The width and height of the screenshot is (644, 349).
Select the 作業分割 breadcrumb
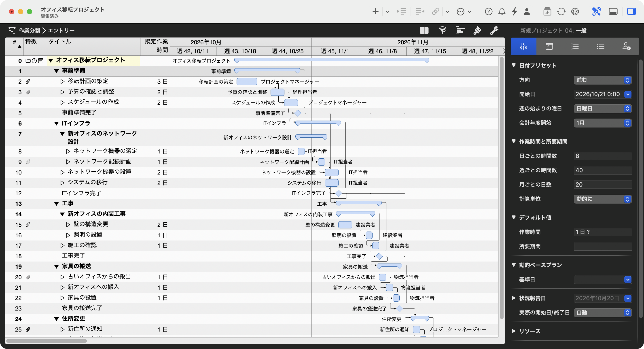(29, 30)
